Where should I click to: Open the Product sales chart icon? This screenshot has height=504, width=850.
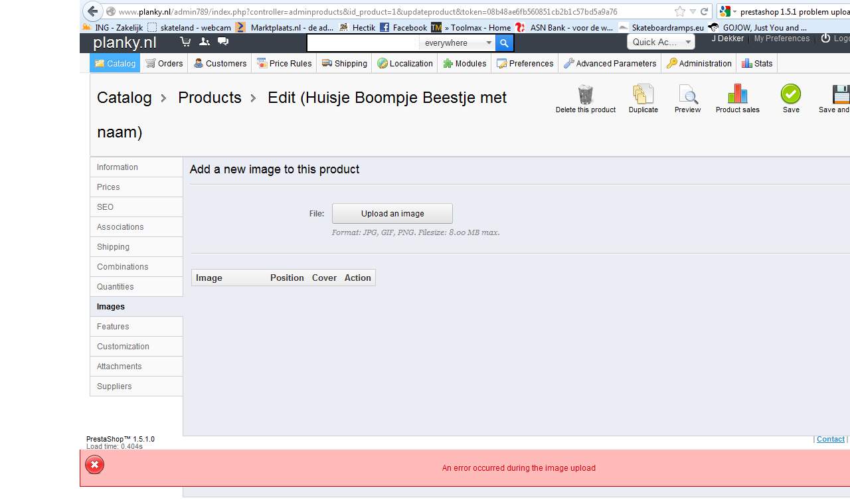click(x=737, y=94)
